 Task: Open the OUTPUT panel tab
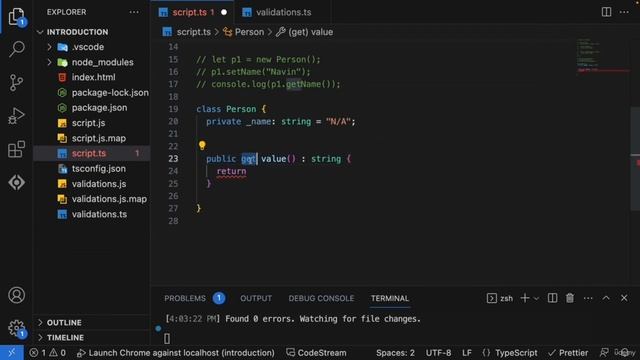click(x=256, y=298)
